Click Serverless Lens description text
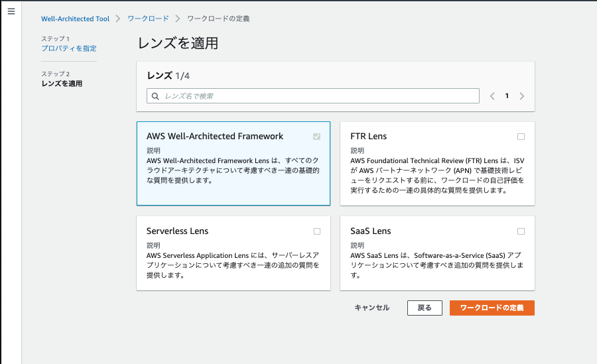597x364 pixels. click(x=233, y=265)
